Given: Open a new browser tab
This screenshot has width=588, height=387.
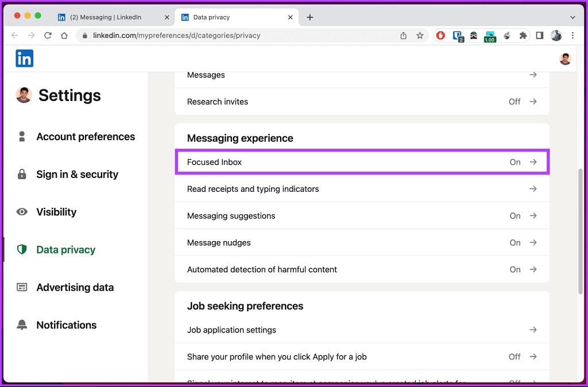Looking at the screenshot, I should [310, 17].
